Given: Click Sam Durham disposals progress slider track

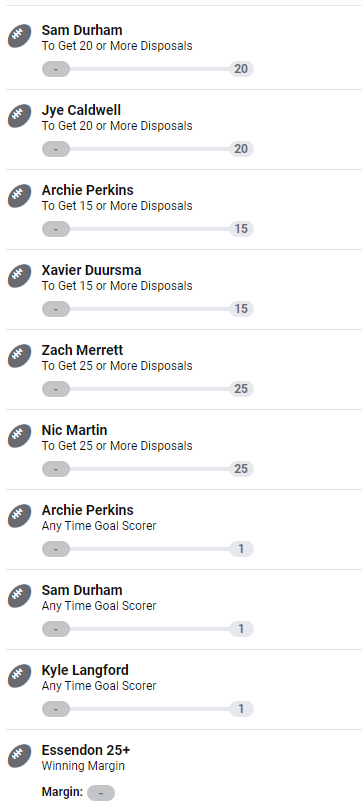Looking at the screenshot, I should click(x=148, y=69).
